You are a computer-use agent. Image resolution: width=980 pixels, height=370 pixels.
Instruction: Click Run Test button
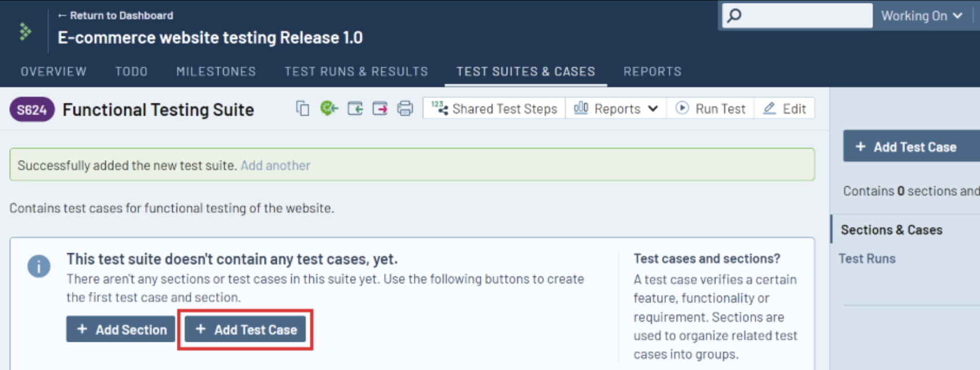tap(711, 109)
